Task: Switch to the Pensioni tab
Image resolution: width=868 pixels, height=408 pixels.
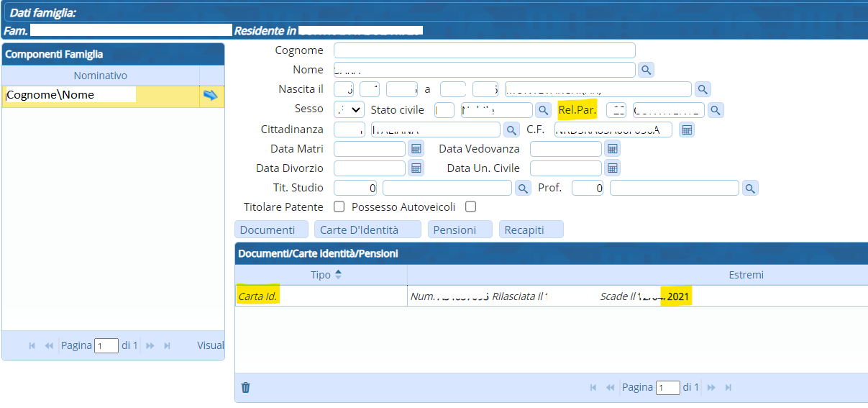Action: 460,230
